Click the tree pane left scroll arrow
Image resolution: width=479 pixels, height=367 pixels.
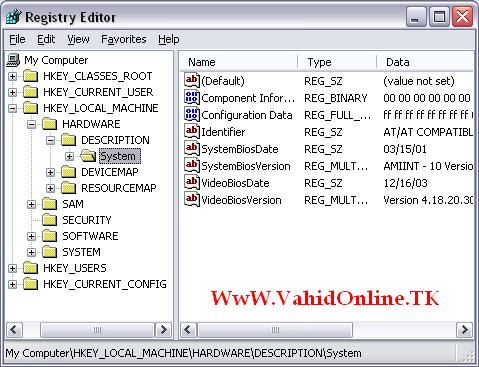(14, 330)
